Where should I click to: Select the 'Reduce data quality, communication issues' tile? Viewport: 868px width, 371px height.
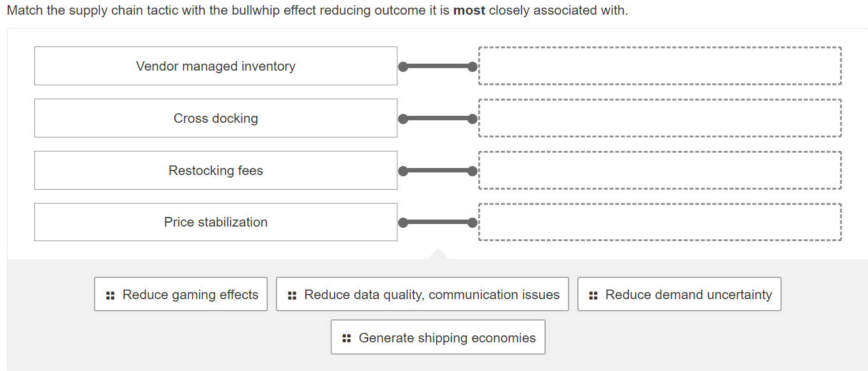(422, 294)
